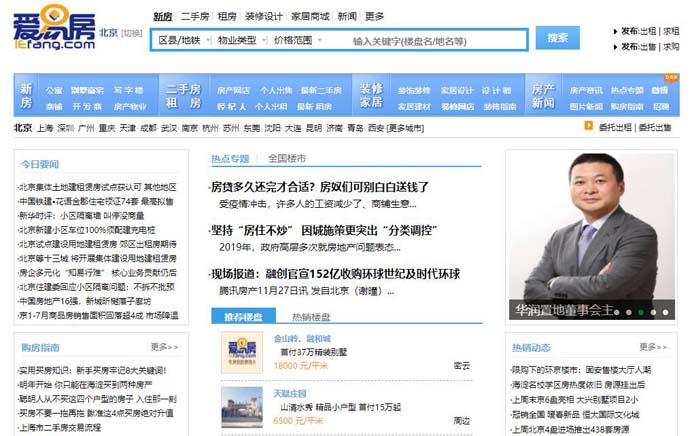Open headline 房贷多久还完才合适
This screenshot has height=436, width=690.
(319, 187)
